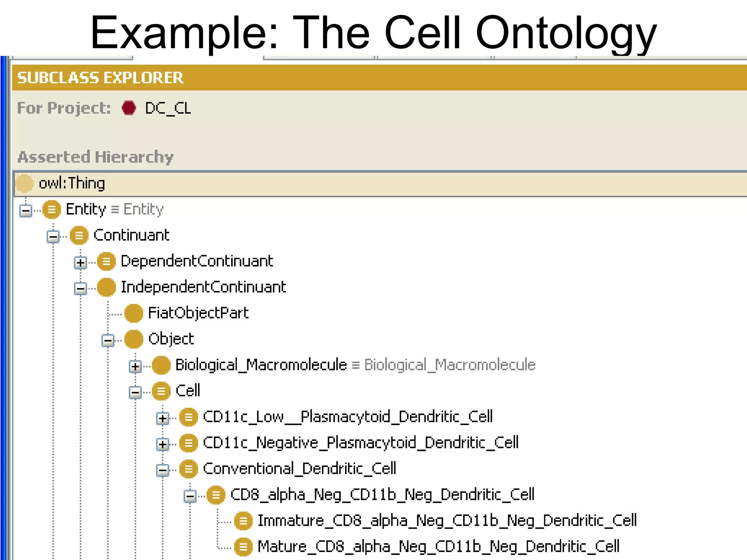Select the Entity class label
Screen dimensions: 747x560
(x=86, y=209)
